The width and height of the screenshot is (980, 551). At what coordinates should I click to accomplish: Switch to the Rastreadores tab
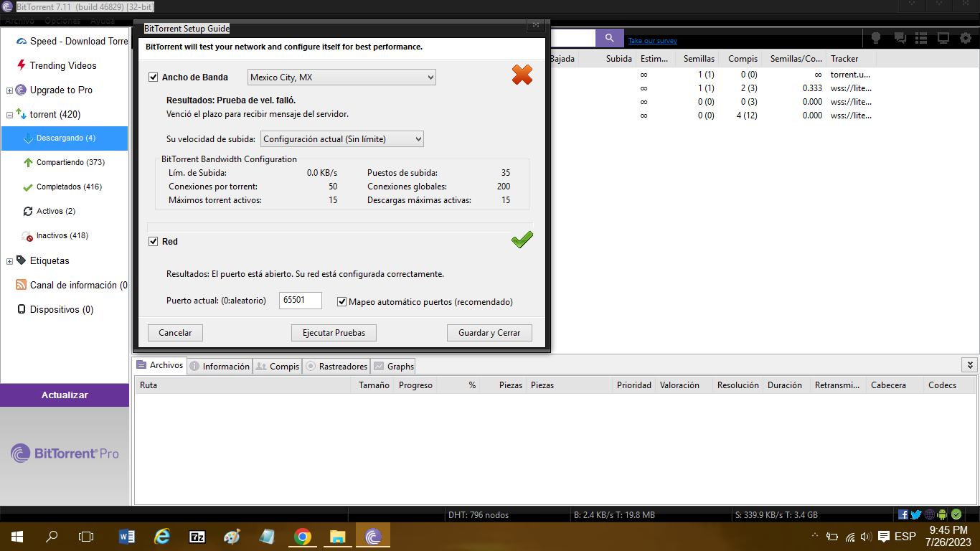[336, 366]
